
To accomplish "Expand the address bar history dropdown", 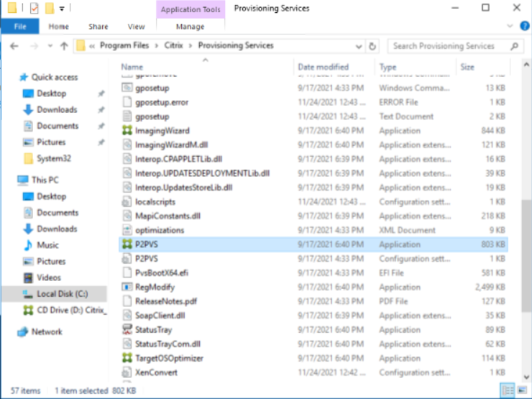I will click(x=359, y=47).
